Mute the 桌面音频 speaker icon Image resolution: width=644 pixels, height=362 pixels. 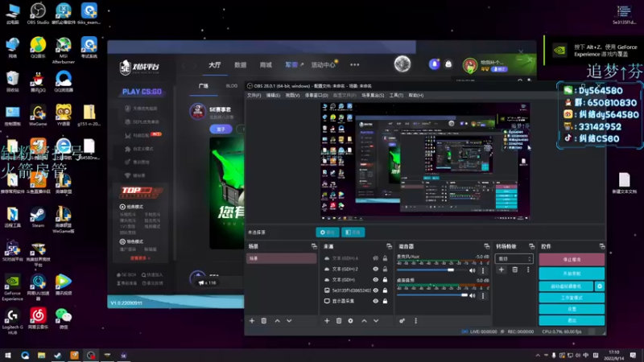point(473,295)
